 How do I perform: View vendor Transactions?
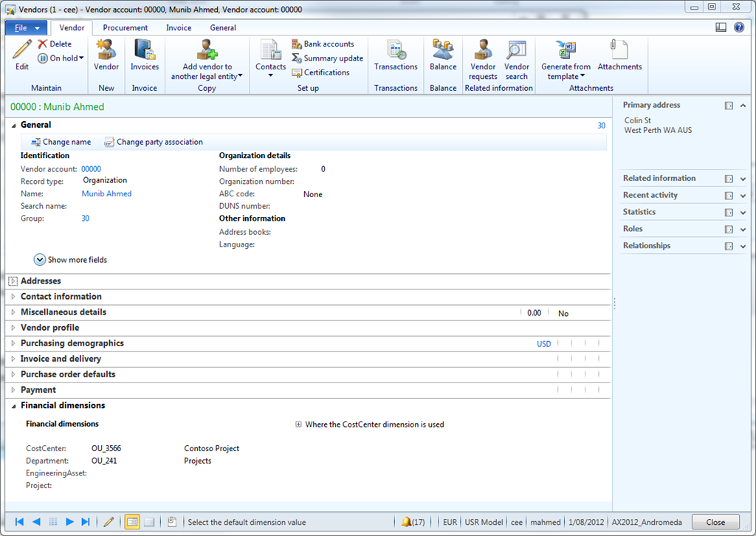coord(396,55)
